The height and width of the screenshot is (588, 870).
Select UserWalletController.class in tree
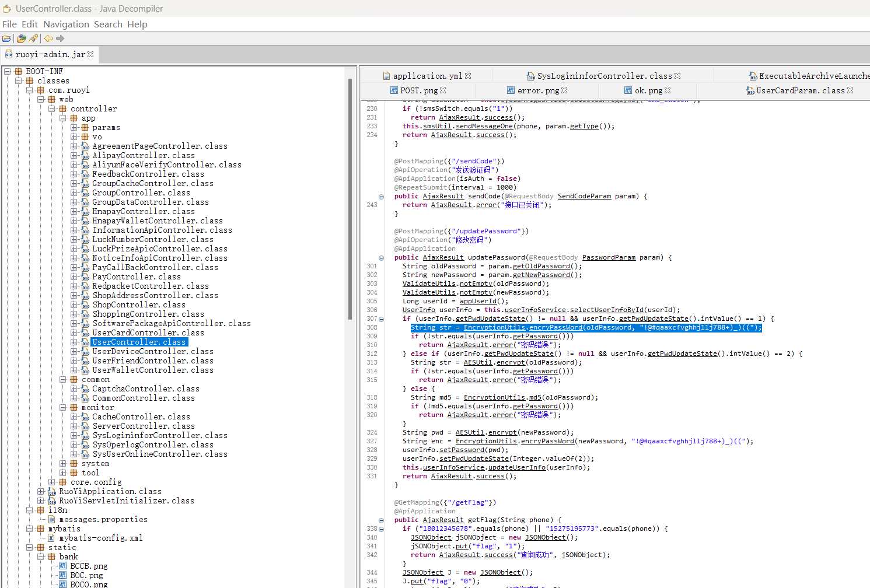click(x=153, y=370)
